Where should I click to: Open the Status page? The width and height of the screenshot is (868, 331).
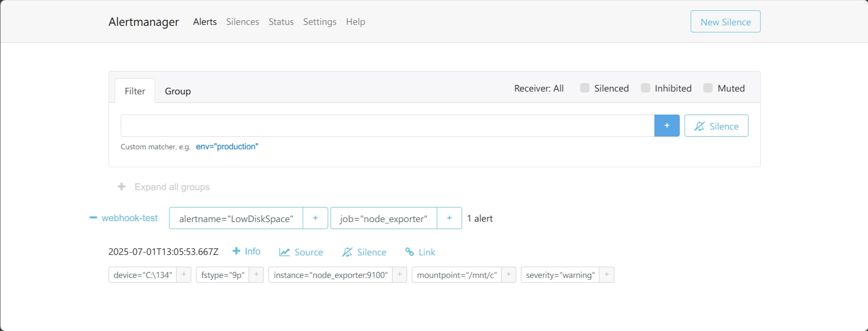[x=281, y=22]
